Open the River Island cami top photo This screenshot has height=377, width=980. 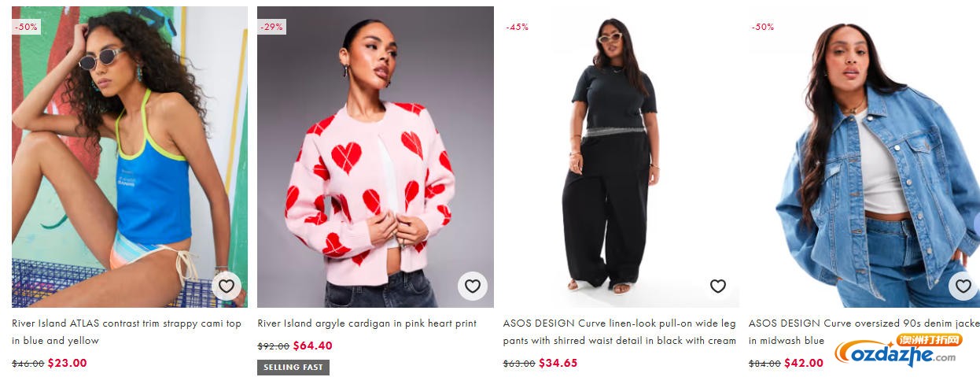130,157
